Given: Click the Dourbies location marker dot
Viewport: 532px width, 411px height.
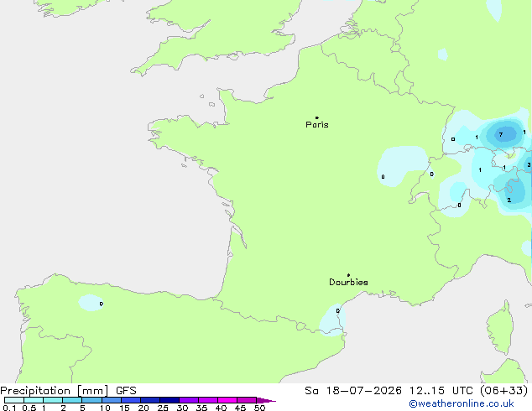Looking at the screenshot, I should point(348,275).
